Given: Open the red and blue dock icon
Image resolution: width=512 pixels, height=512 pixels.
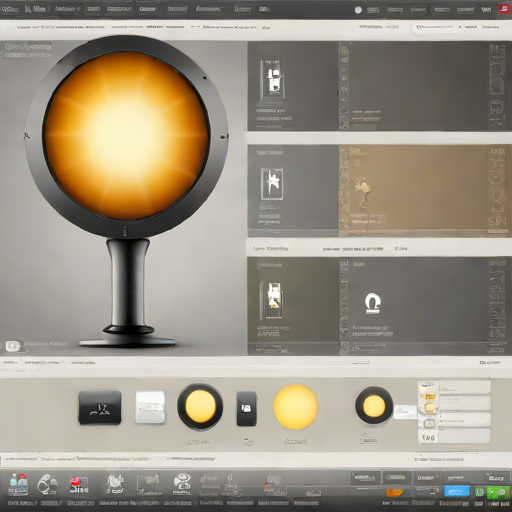Looking at the screenshot, I should point(79,485).
